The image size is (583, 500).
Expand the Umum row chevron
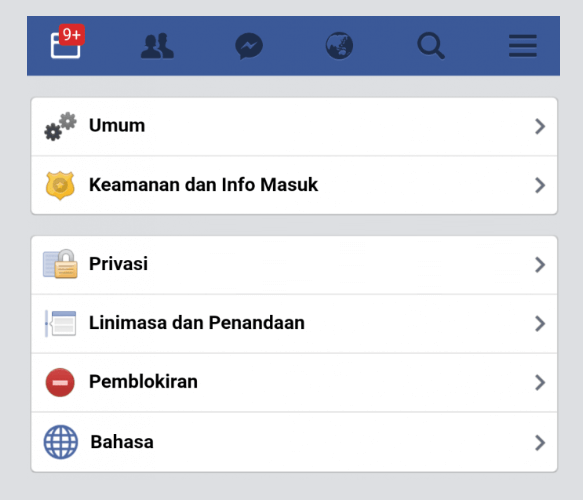coord(540,126)
